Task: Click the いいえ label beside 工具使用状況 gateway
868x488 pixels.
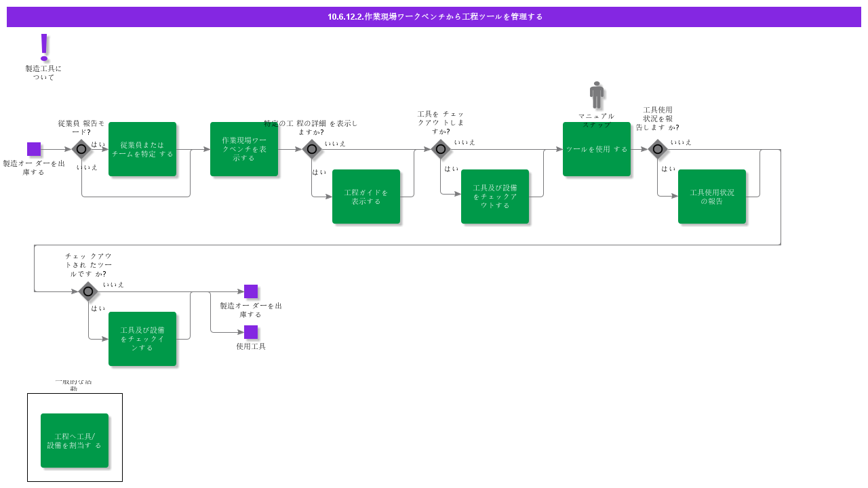Action: coord(682,142)
